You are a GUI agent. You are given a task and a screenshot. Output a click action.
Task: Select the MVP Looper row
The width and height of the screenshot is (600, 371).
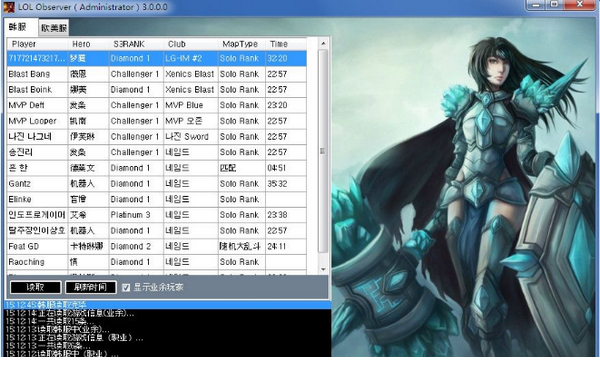tap(157, 121)
